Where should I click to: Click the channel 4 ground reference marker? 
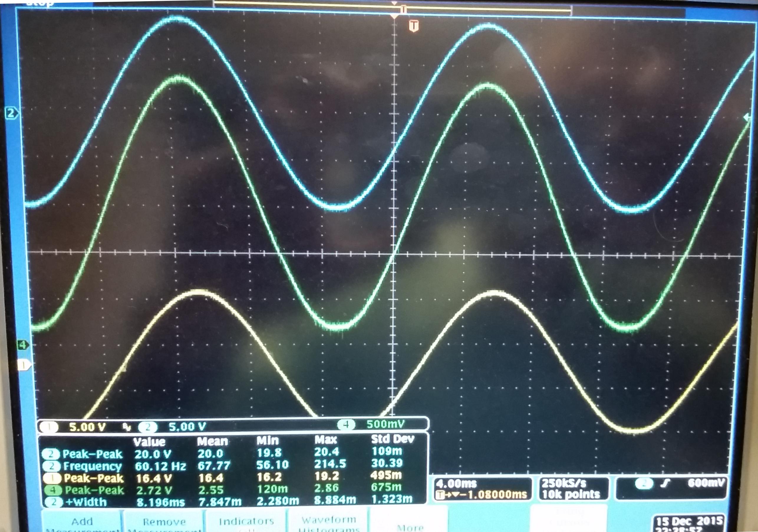coord(22,346)
